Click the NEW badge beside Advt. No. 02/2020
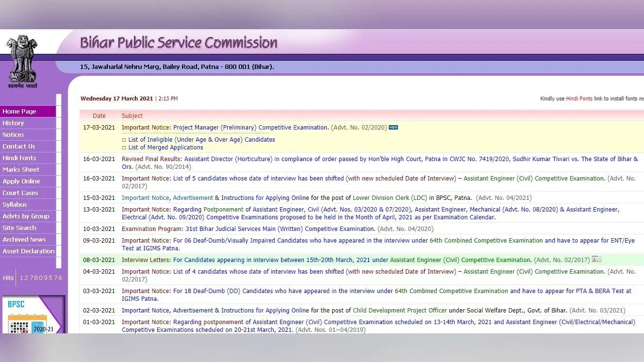 point(393,128)
